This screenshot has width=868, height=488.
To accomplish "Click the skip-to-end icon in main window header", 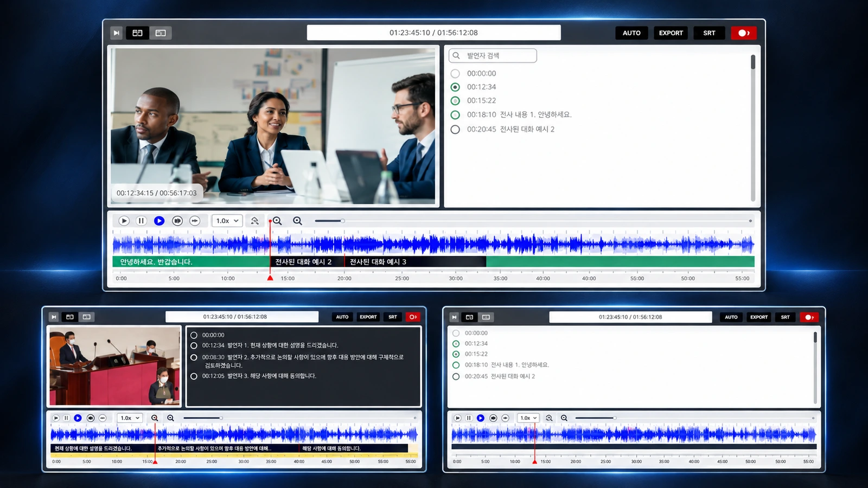I will 116,33.
